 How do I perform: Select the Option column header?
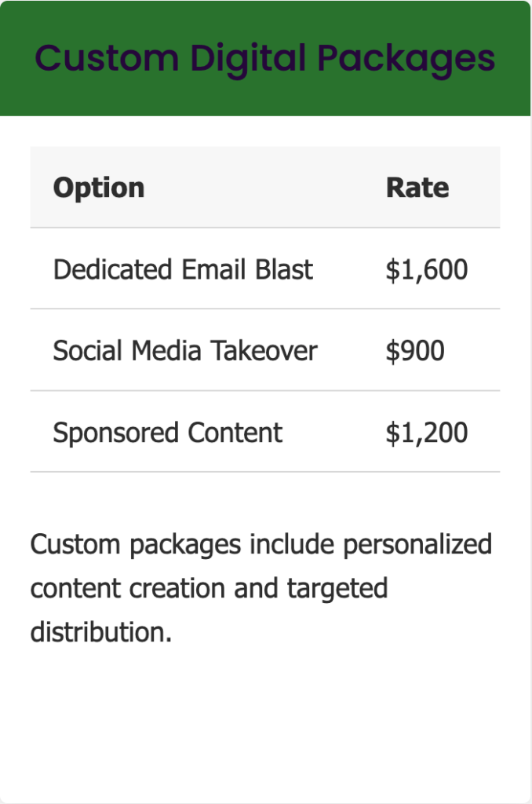99,188
